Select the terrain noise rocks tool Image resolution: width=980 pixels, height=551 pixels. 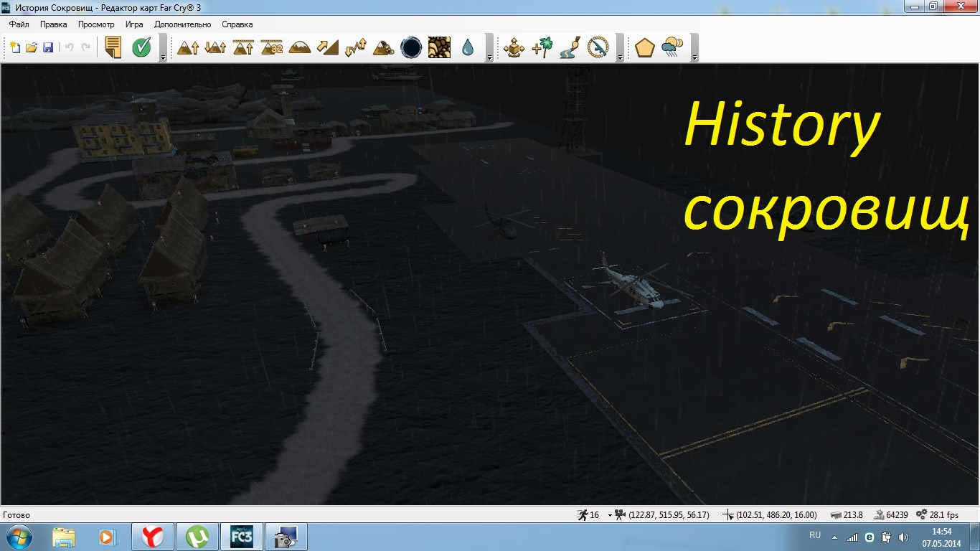(x=384, y=47)
